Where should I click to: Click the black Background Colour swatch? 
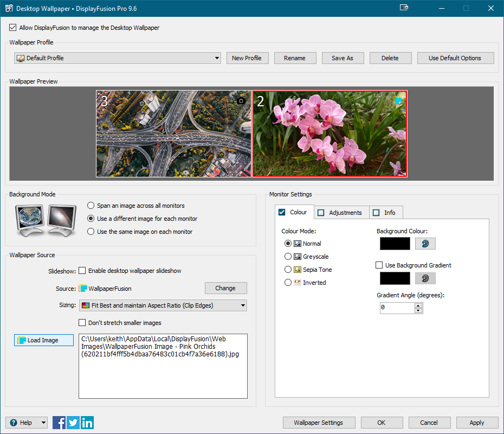(395, 244)
